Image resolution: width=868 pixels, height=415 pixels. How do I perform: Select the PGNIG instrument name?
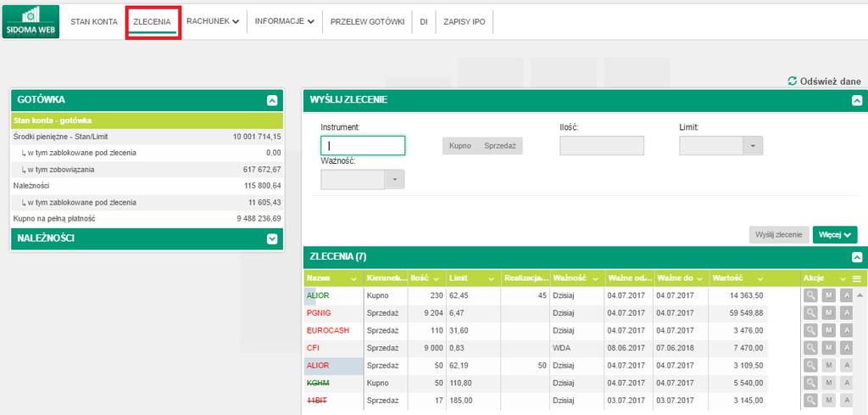click(x=319, y=314)
